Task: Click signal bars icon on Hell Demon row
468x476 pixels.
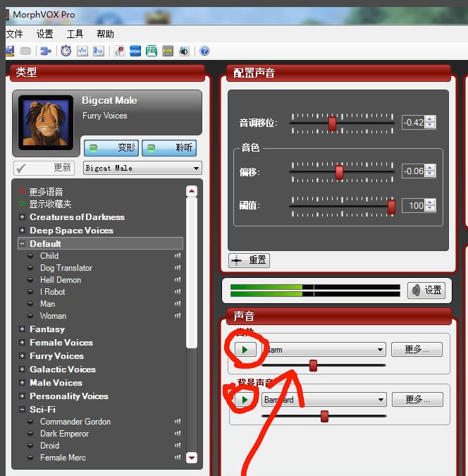Action: pyautogui.click(x=178, y=280)
